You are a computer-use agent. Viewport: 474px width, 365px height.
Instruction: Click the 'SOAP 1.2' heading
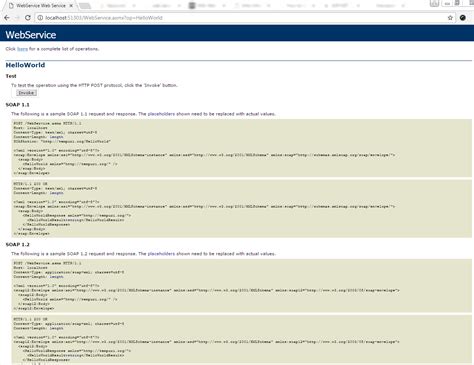[x=17, y=245]
